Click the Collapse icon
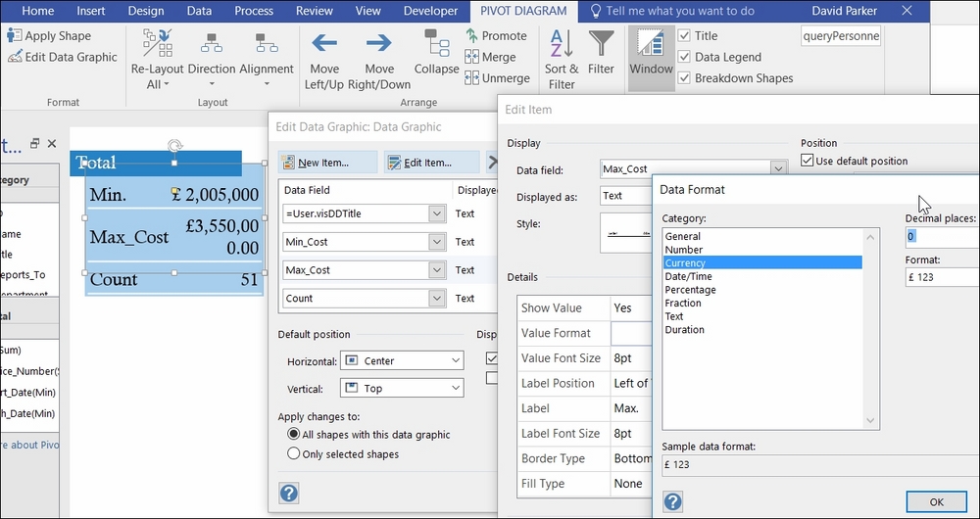Image resolution: width=980 pixels, height=519 pixels. tap(437, 42)
